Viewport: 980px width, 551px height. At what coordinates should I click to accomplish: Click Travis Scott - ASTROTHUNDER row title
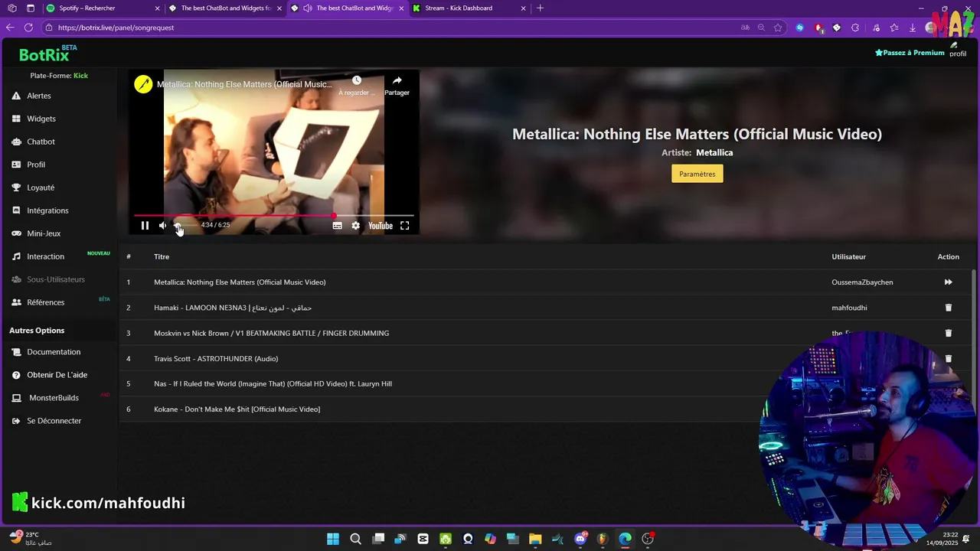(216, 359)
